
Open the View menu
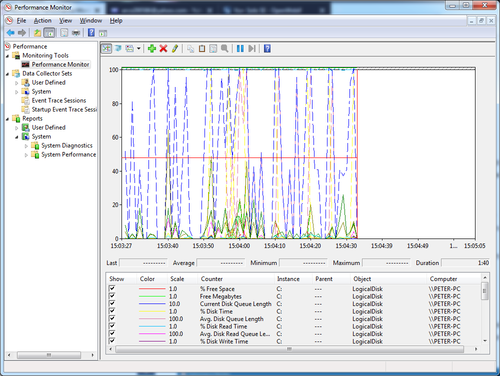coord(65,21)
